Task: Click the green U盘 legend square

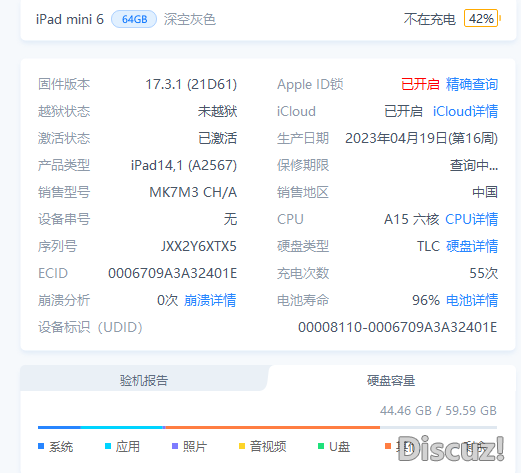Action: (x=321, y=446)
